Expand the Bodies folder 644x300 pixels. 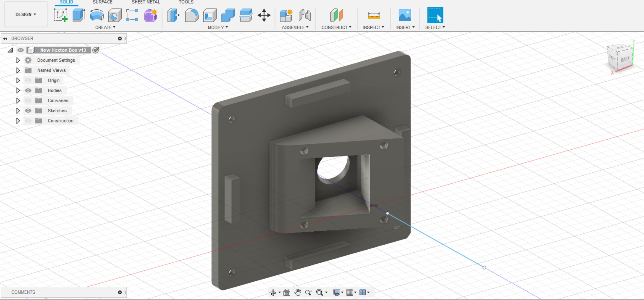pos(17,90)
